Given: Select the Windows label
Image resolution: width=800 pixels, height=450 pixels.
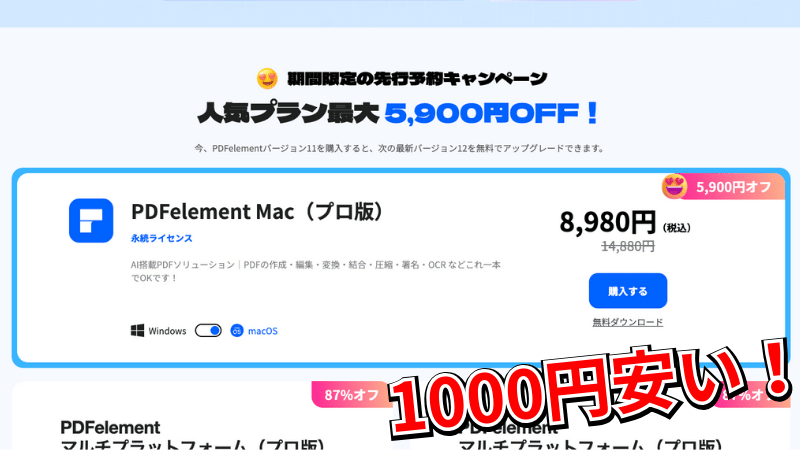Looking at the screenshot, I should tap(167, 331).
